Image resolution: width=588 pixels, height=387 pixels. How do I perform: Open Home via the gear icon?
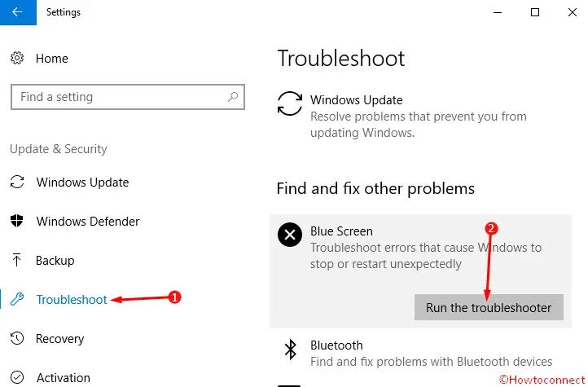[17, 58]
